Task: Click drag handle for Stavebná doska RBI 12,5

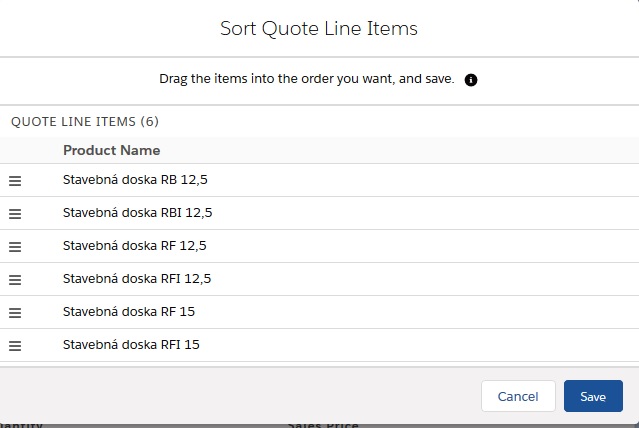Action: pos(15,213)
